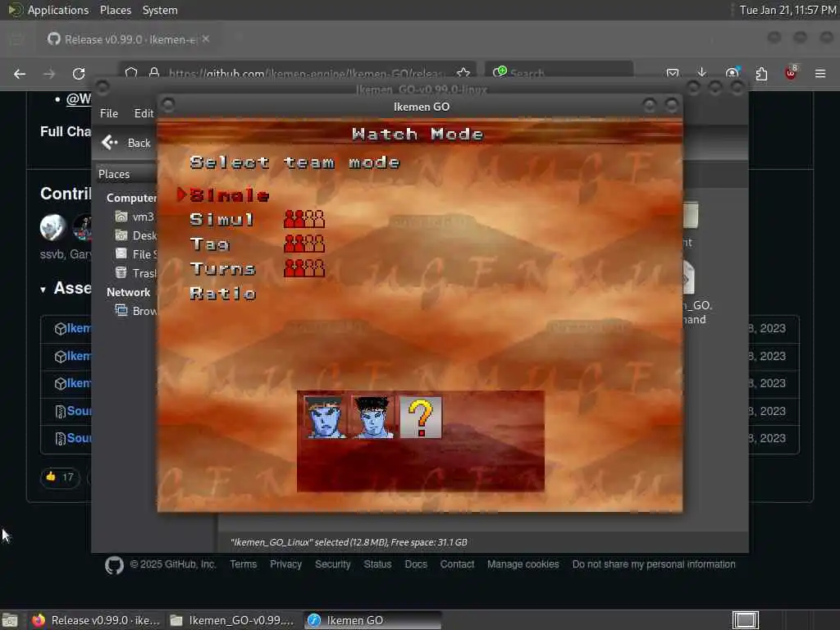This screenshot has height=630, width=840.
Task: Close the Release v0.99.0 browser tab
Action: coord(206,39)
